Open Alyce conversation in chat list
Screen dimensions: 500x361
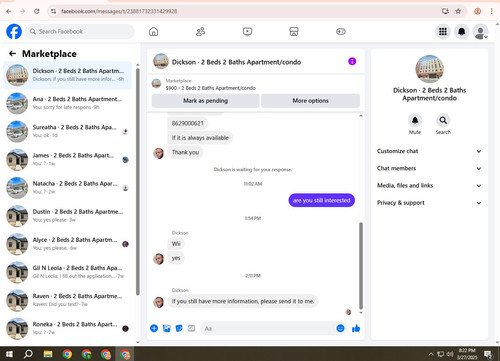coord(68,244)
